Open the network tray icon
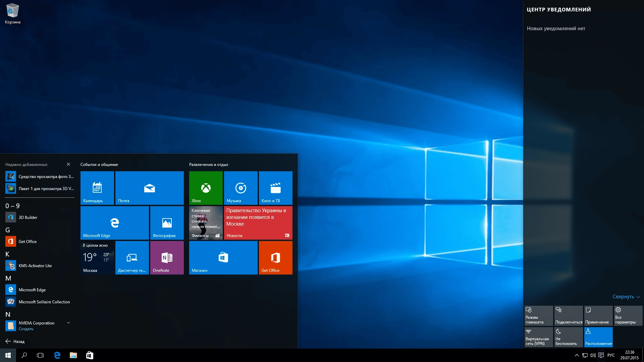 coord(585,355)
